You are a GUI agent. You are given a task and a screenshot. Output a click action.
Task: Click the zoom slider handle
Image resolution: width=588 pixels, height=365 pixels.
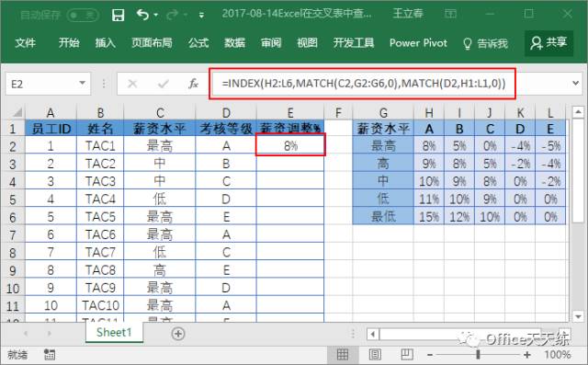pos(478,355)
